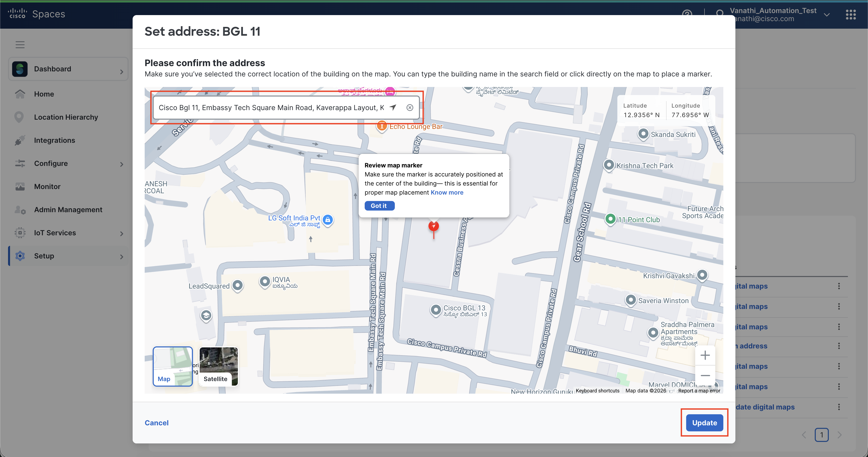Click the Got it button
868x457 pixels.
pos(379,206)
